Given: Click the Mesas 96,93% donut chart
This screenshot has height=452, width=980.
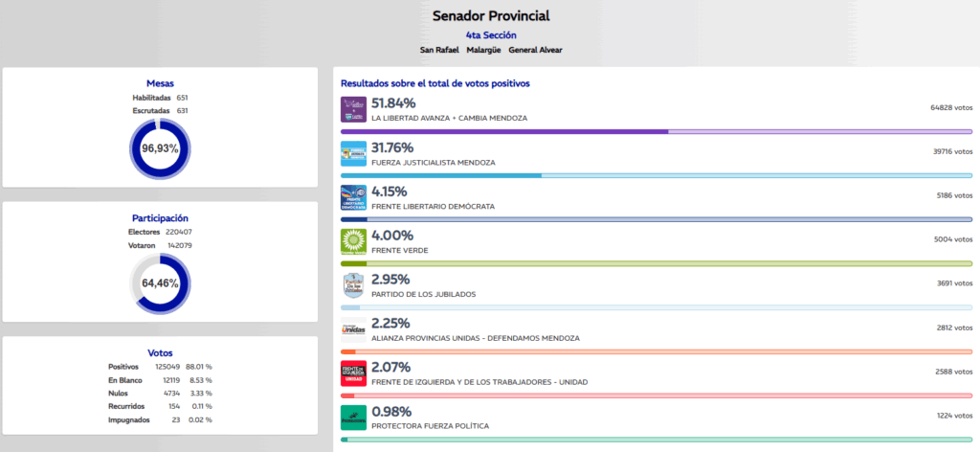Looking at the screenshot, I should [160, 148].
